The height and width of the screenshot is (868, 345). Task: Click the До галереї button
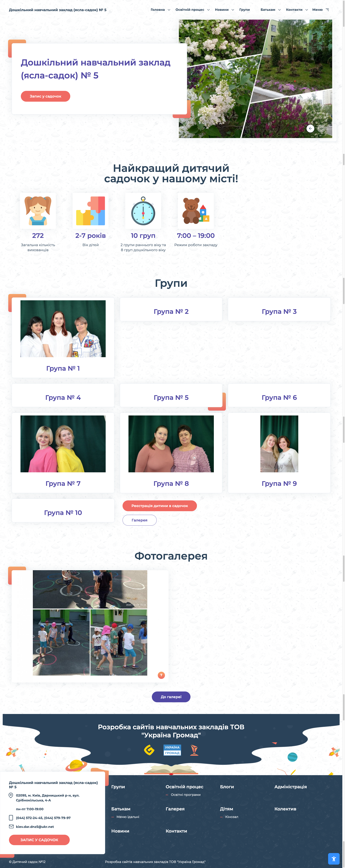click(171, 697)
